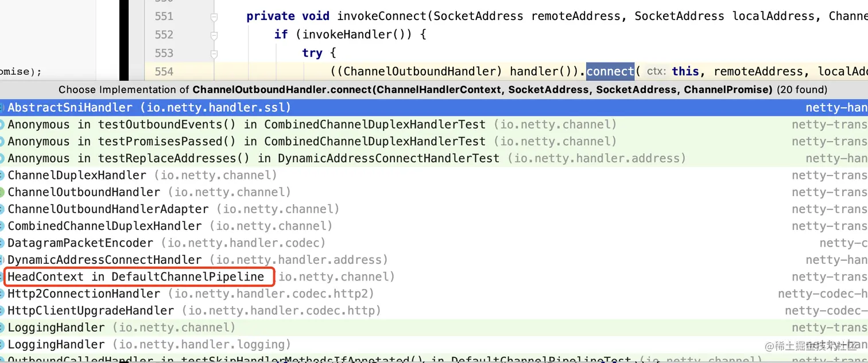Choose Anonymous in testOutboundEvents() entry
868x363 pixels.
(434, 124)
